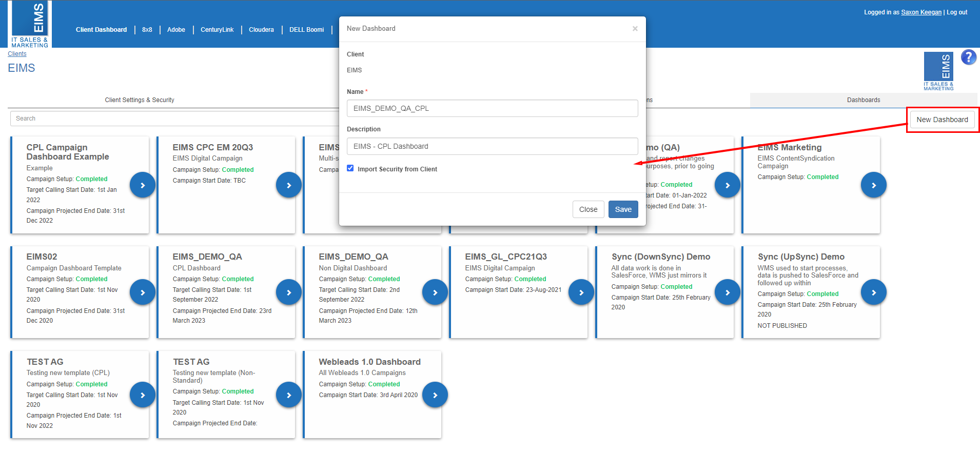
Task: Close the New Dashboard dialog with X
Action: click(635, 29)
